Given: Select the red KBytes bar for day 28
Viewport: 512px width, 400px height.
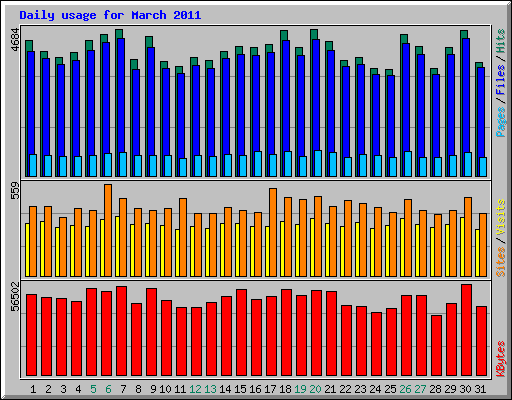Looking at the screenshot, I should (436, 345).
